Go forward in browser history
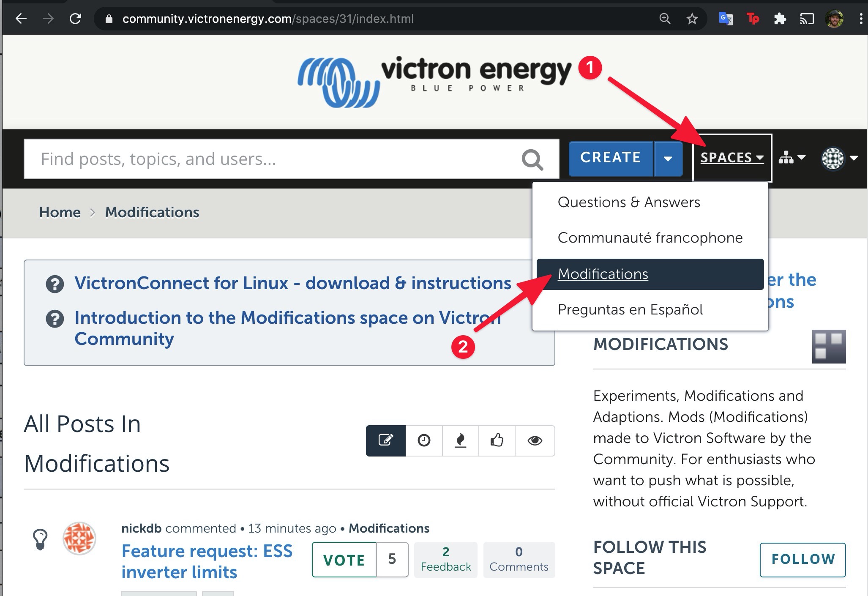 [48, 19]
